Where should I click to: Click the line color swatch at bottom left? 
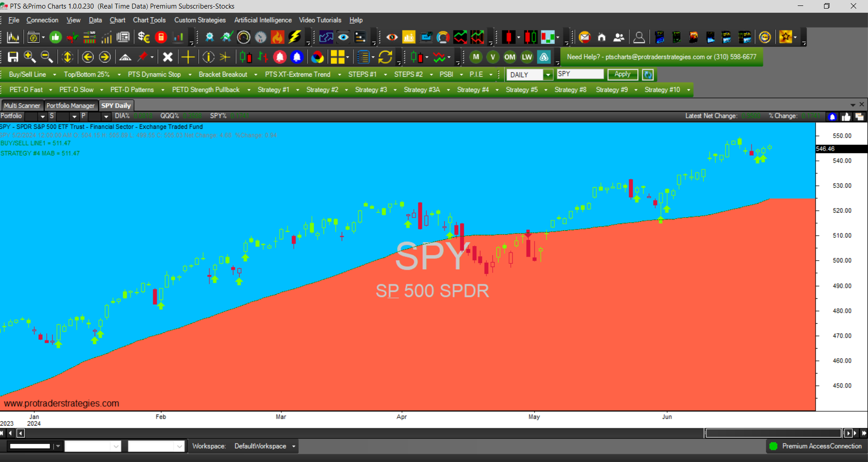[x=30, y=446]
